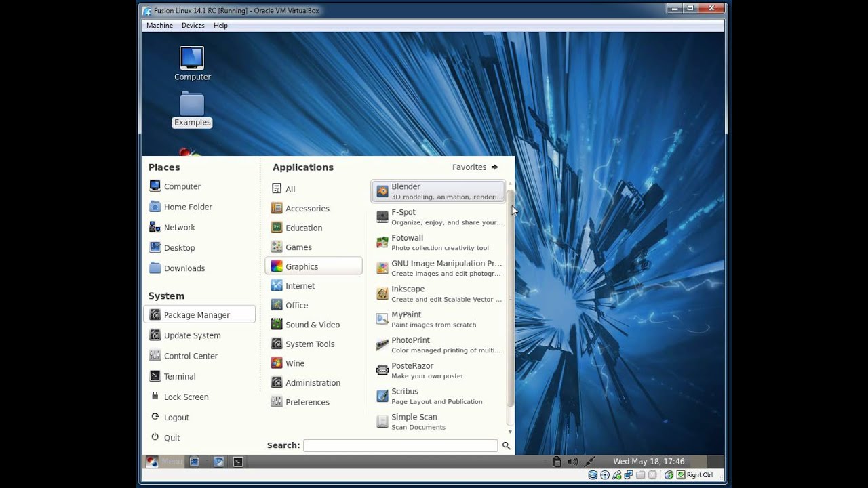Select Sound & Video category

click(313, 325)
